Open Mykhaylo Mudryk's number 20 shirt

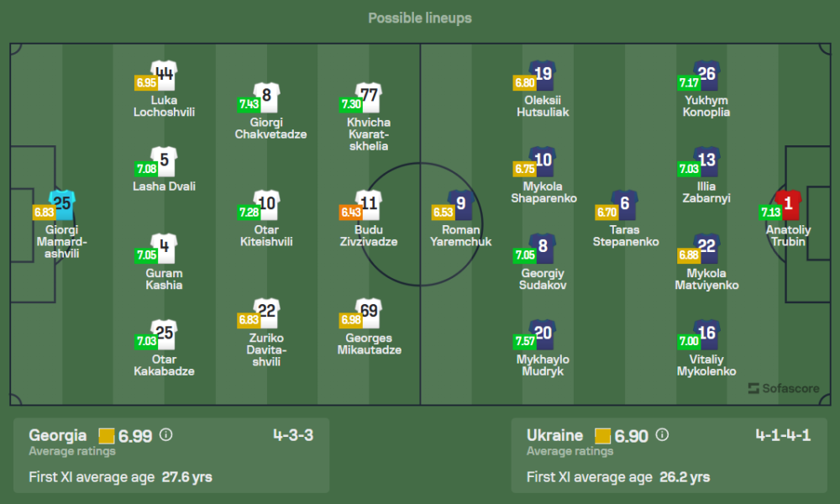tap(543, 333)
